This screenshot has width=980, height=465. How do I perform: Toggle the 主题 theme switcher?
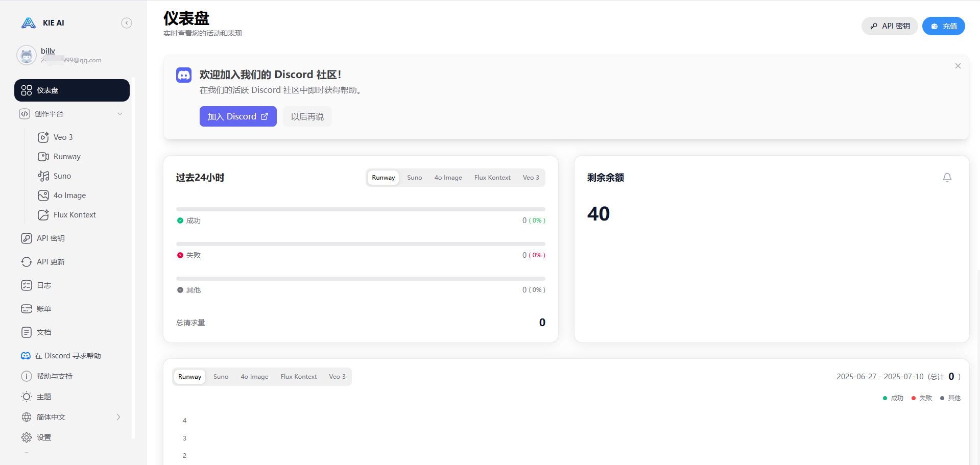tap(44, 397)
